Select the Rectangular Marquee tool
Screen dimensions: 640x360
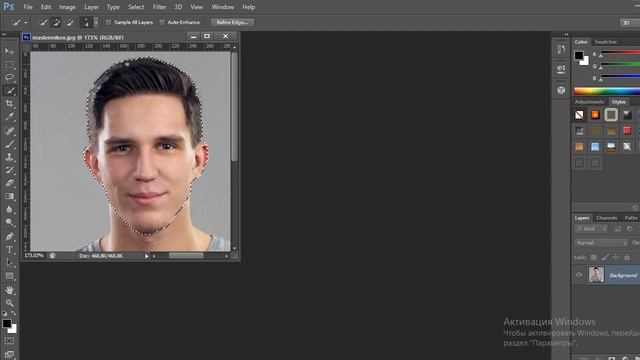(9, 64)
